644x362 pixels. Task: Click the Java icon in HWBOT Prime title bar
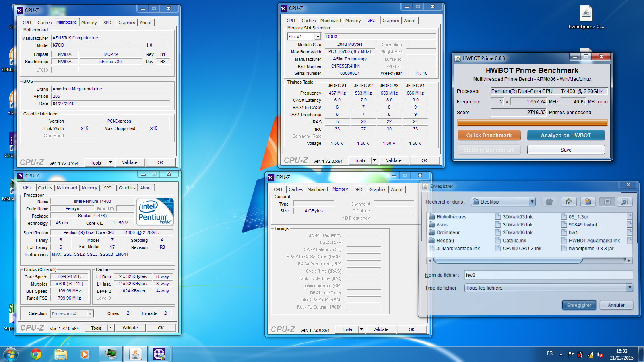click(458, 58)
